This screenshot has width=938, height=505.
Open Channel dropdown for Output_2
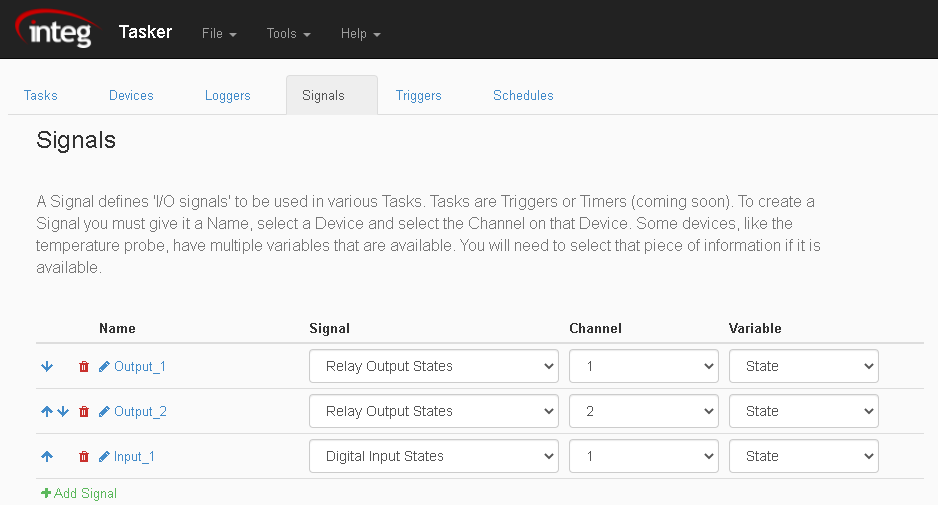(x=644, y=411)
